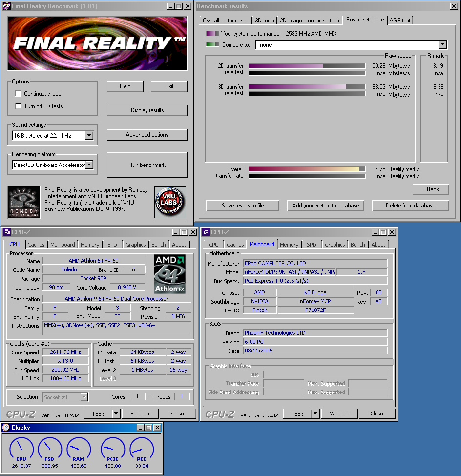Click the FSB gauge in Clocks window
This screenshot has height=476, width=461.
pos(49,449)
